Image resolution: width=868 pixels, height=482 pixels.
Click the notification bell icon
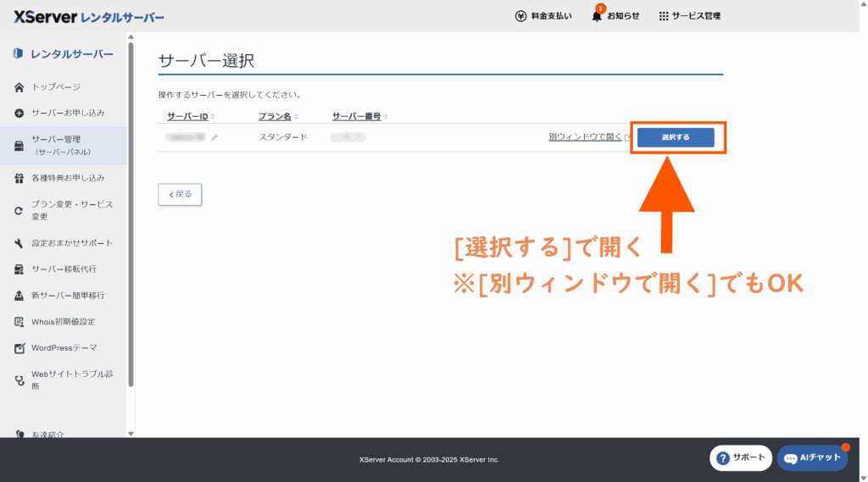[597, 16]
